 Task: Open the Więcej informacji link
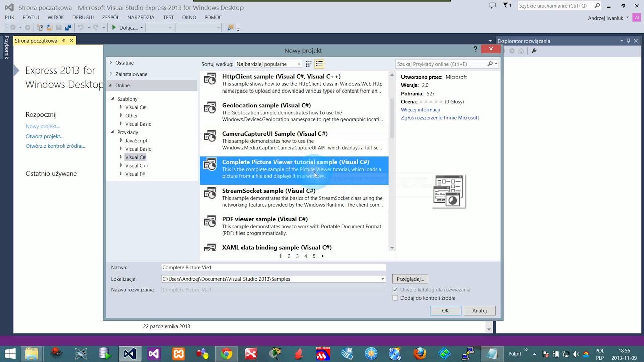[421, 110]
